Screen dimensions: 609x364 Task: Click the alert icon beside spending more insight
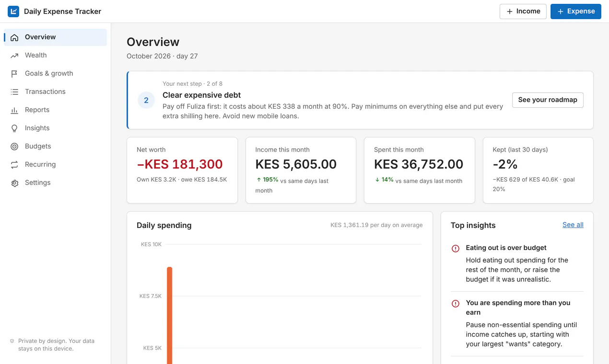coord(456,304)
